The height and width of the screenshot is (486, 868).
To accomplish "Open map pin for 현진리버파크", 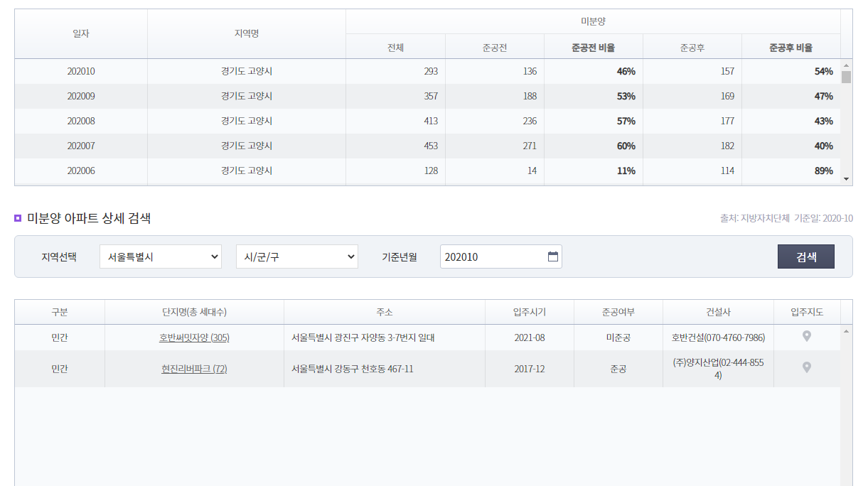I will [x=807, y=368].
